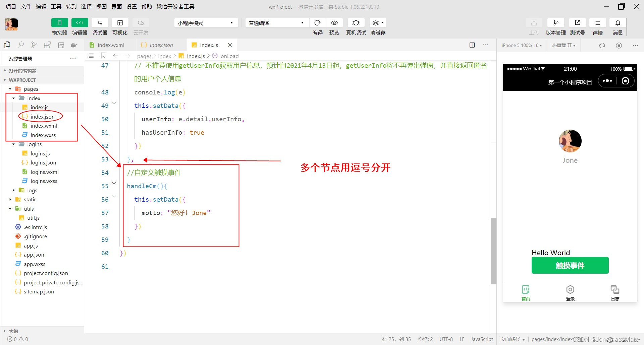Open app.json in the file tree
The image size is (644, 345).
point(34,255)
